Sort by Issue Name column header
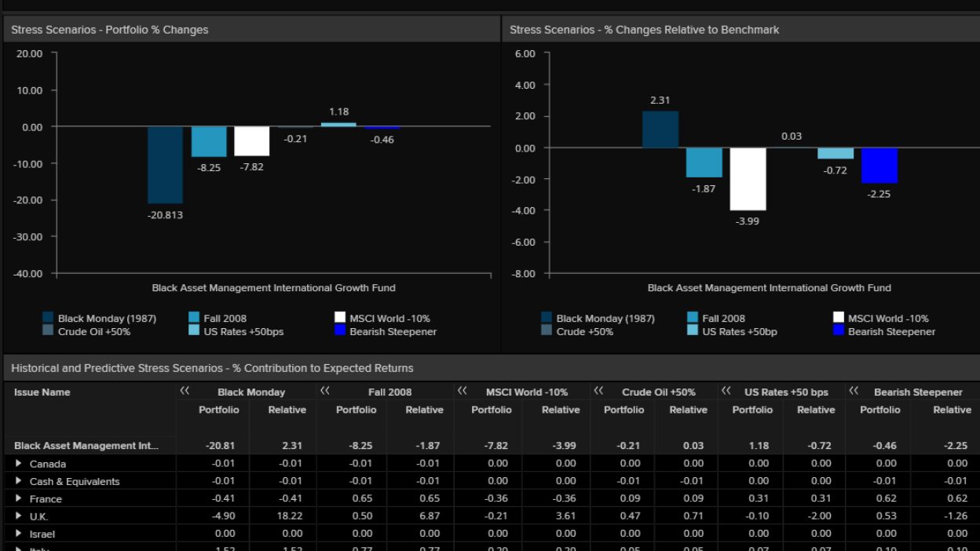The image size is (980, 551). (42, 392)
